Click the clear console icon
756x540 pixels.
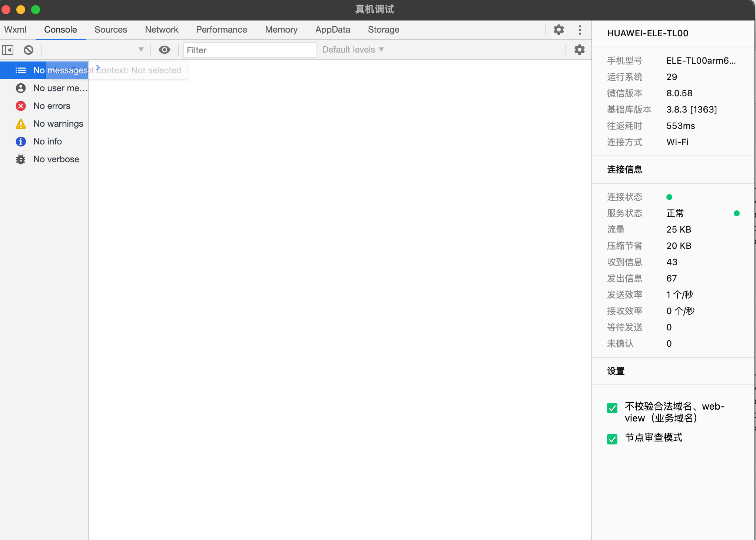(29, 50)
